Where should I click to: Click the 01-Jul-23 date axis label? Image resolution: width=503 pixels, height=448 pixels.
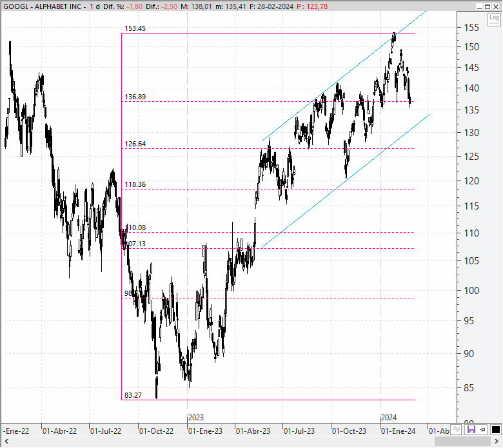click(299, 431)
